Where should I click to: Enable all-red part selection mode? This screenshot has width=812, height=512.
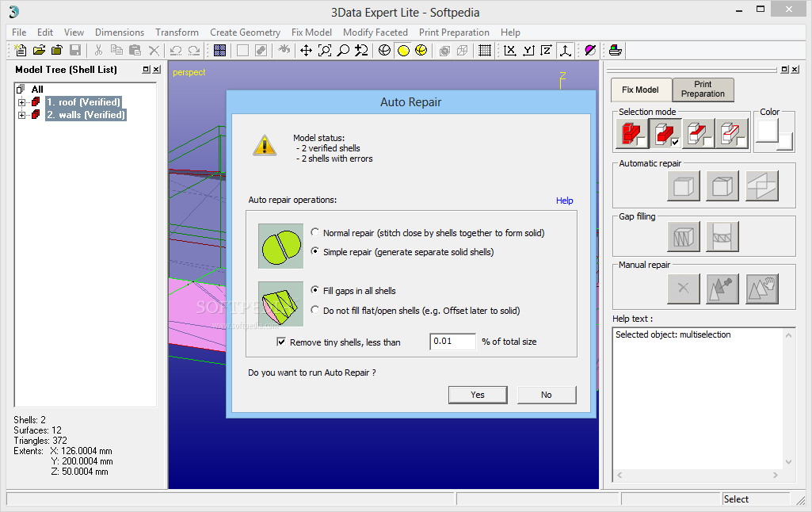click(x=632, y=134)
